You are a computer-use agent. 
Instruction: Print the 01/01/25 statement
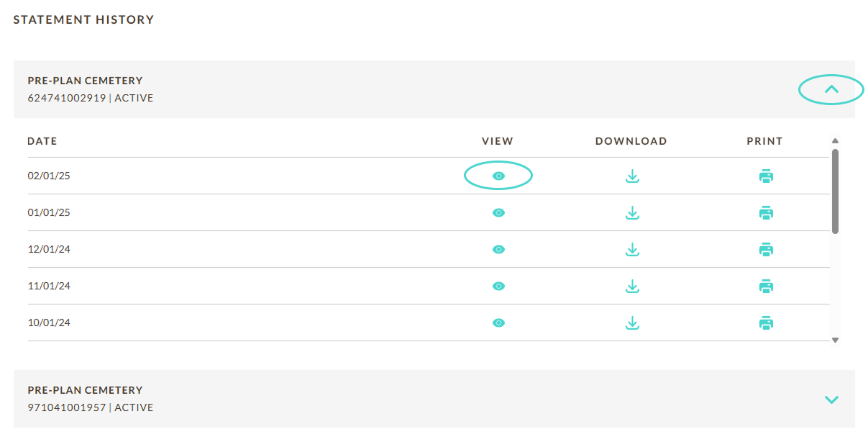766,213
